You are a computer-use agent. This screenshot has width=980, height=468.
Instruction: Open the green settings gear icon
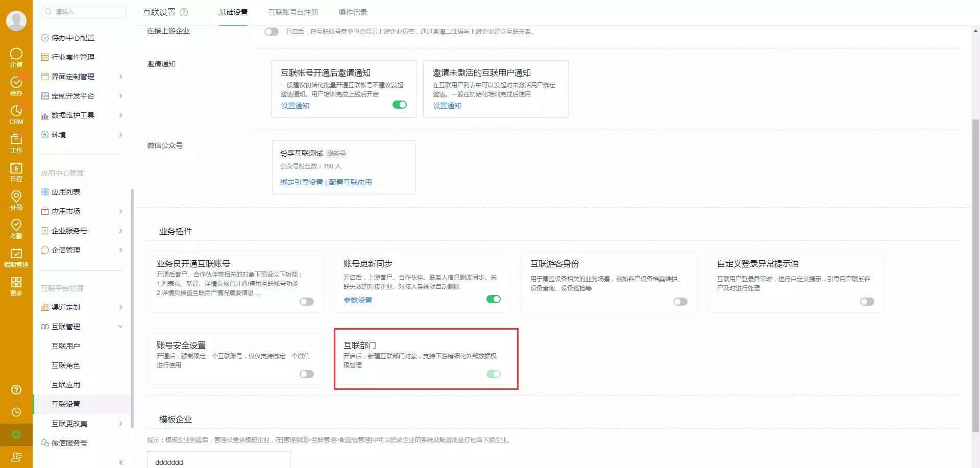[x=16, y=434]
